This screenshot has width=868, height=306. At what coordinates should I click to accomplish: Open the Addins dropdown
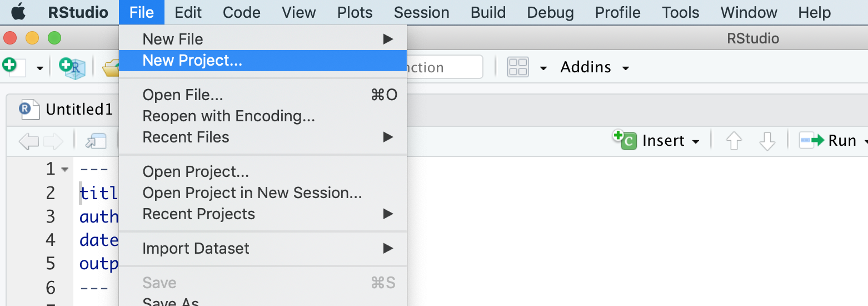(595, 67)
